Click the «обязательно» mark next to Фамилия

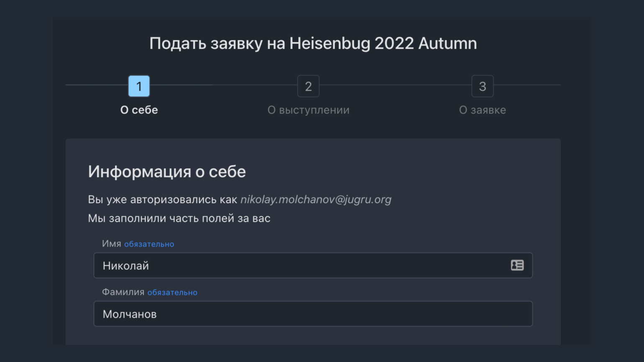point(172,293)
